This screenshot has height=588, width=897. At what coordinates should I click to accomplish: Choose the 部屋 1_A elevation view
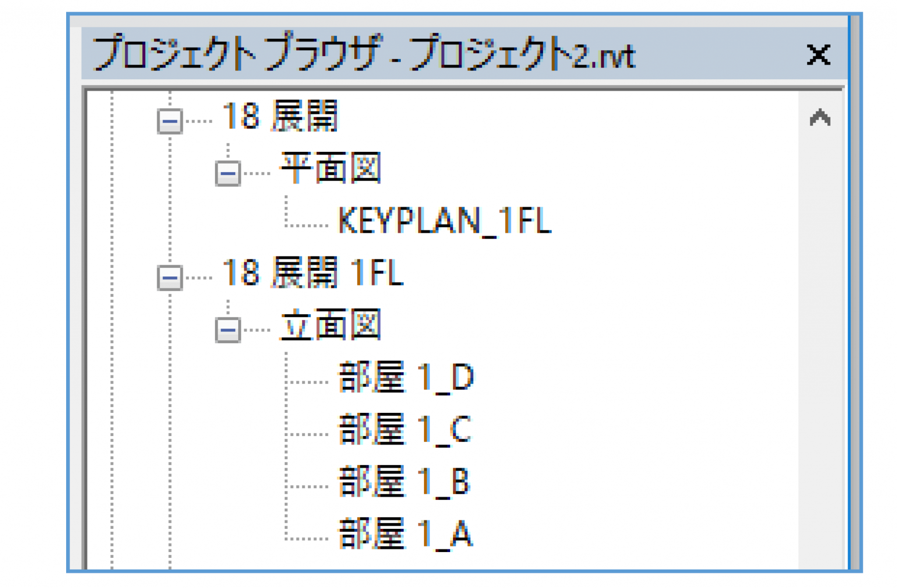(x=406, y=534)
